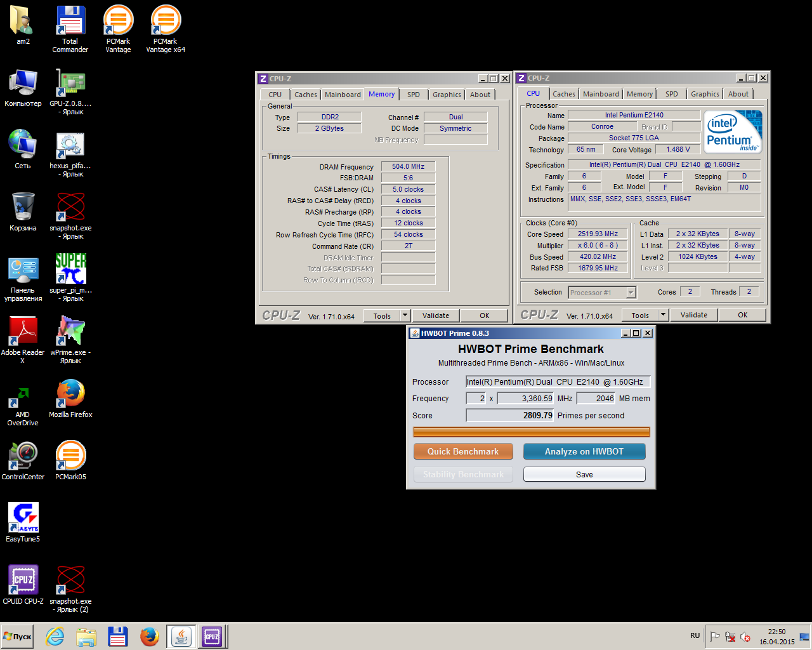Open snapshot.exe shortcut beside Корзина
812x650 pixels.
coord(70,216)
